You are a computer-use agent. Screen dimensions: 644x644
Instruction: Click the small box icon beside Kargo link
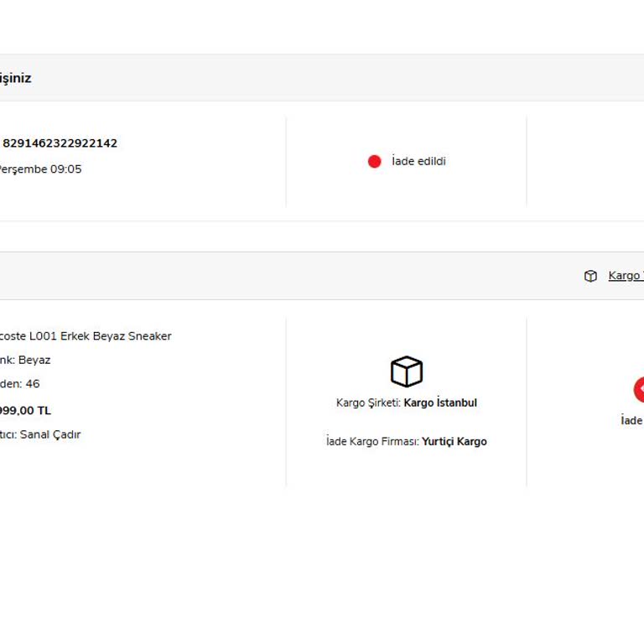[x=590, y=276]
